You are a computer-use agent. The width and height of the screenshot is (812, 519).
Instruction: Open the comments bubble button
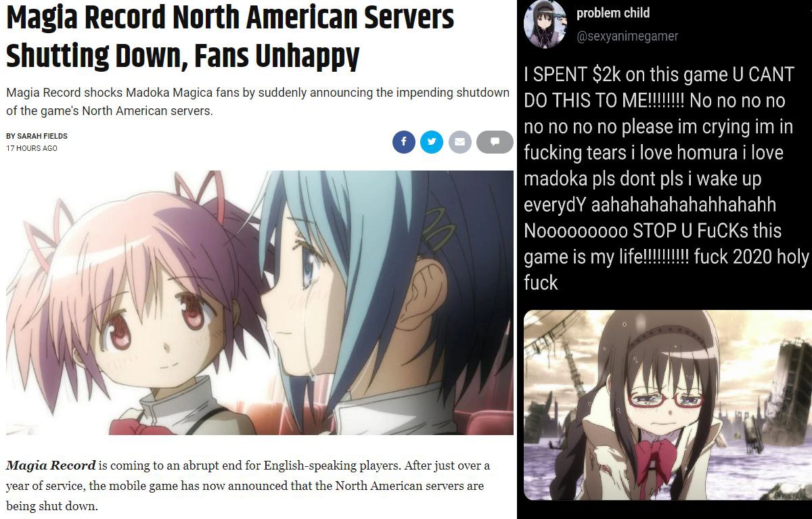495,142
